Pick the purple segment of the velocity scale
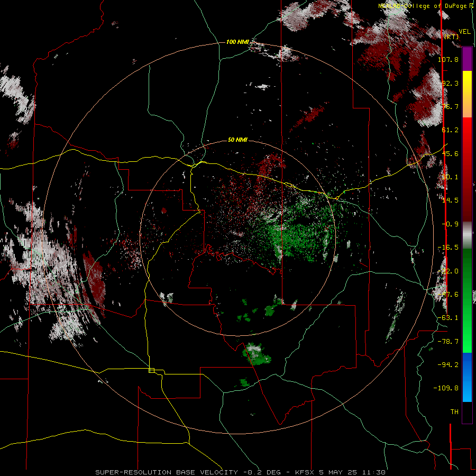476x476 pixels. point(467,59)
